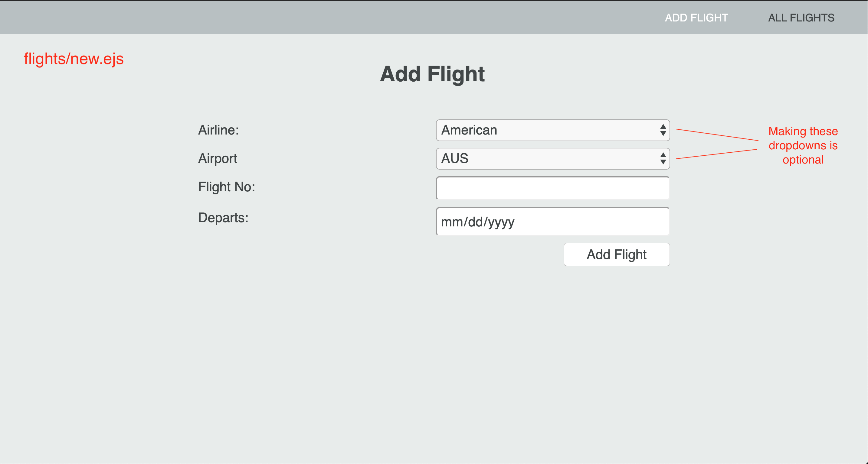Click the red "dropdowns is optional" note
868x464 pixels.
(x=803, y=145)
